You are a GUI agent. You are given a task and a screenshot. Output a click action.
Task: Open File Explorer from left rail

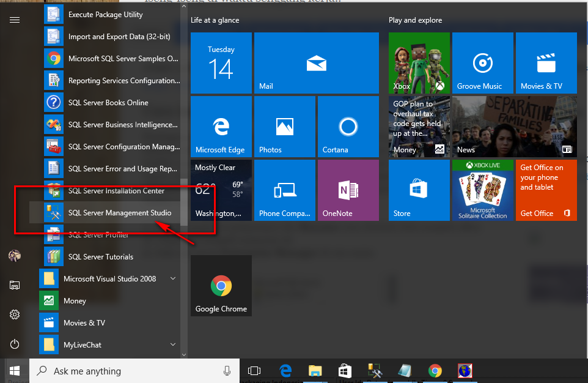[x=15, y=285]
